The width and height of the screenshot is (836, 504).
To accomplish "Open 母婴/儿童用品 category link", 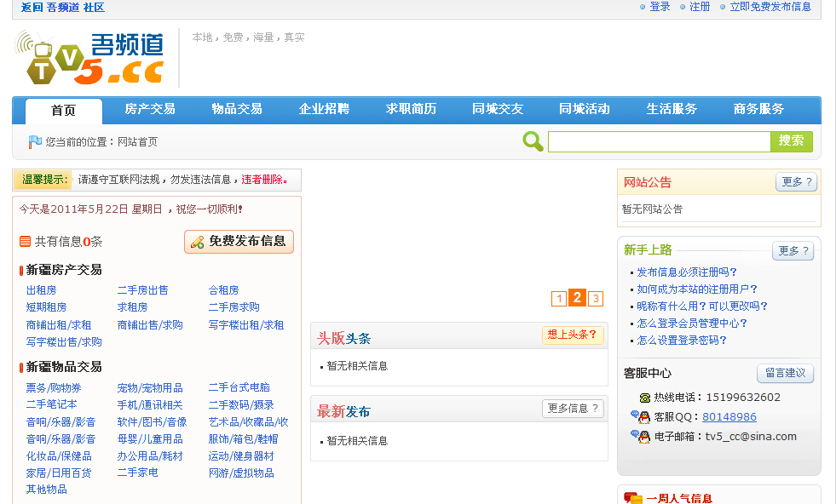I will (x=150, y=439).
